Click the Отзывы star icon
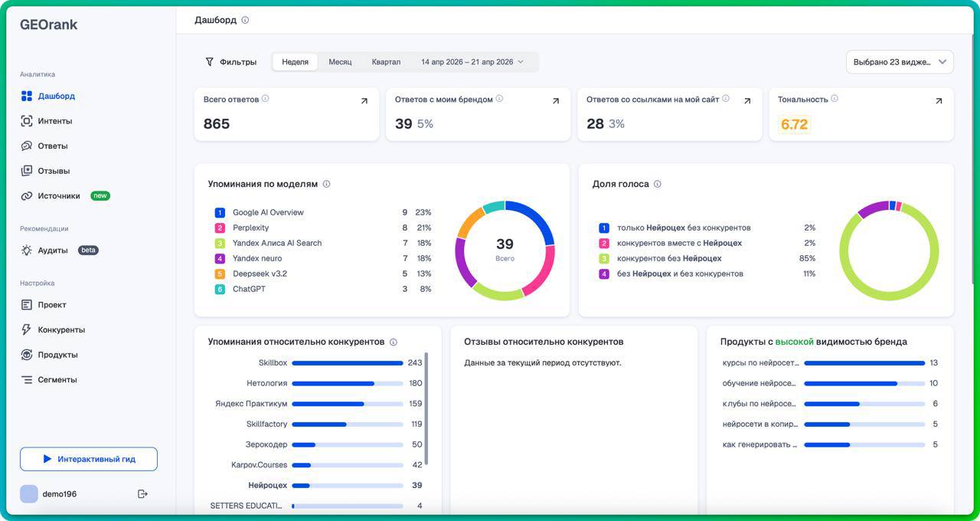Screen dimensions: 980x521 click(x=27, y=171)
